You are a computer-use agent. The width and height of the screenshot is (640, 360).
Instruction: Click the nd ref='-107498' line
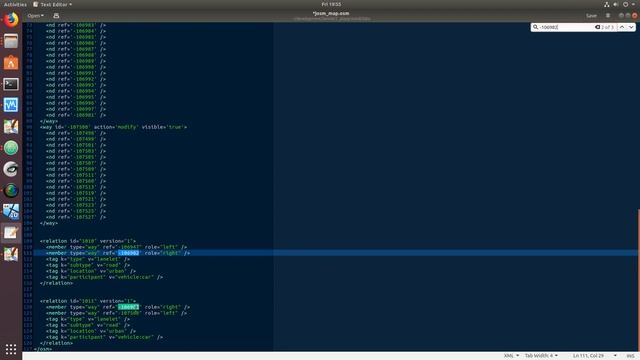click(x=76, y=133)
